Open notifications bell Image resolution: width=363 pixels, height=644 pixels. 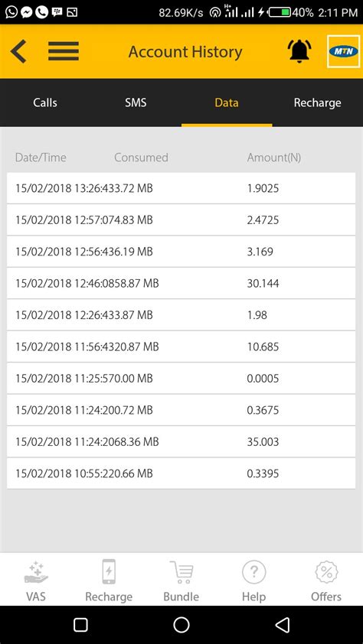pos(299,51)
